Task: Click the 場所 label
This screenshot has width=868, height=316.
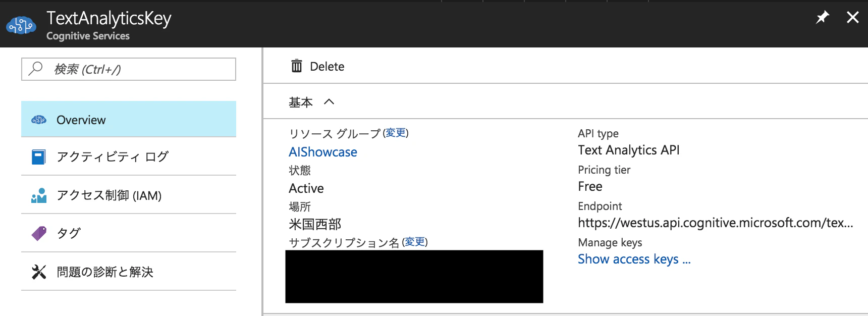Action: pyautogui.click(x=300, y=206)
